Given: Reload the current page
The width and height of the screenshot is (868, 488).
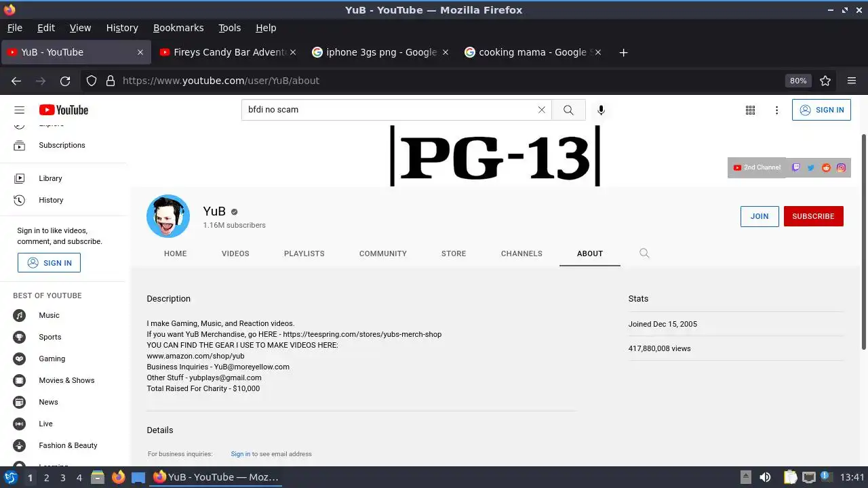Looking at the screenshot, I should click(x=65, y=81).
